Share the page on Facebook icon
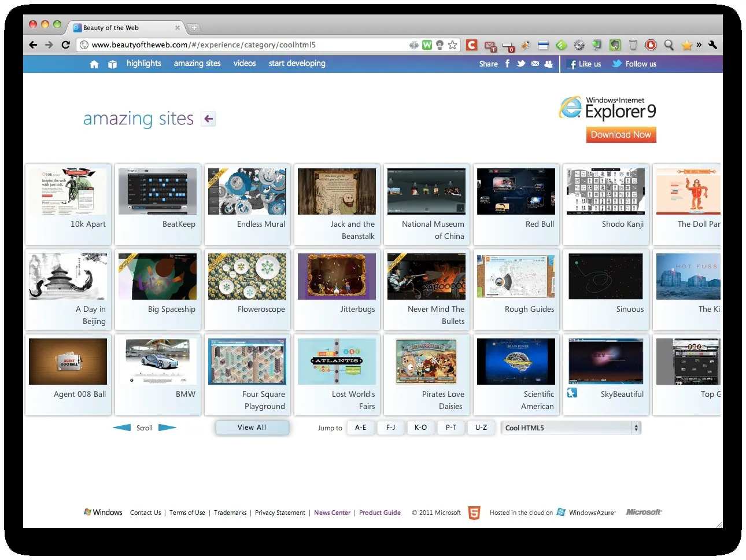The image size is (746, 560). [507, 64]
